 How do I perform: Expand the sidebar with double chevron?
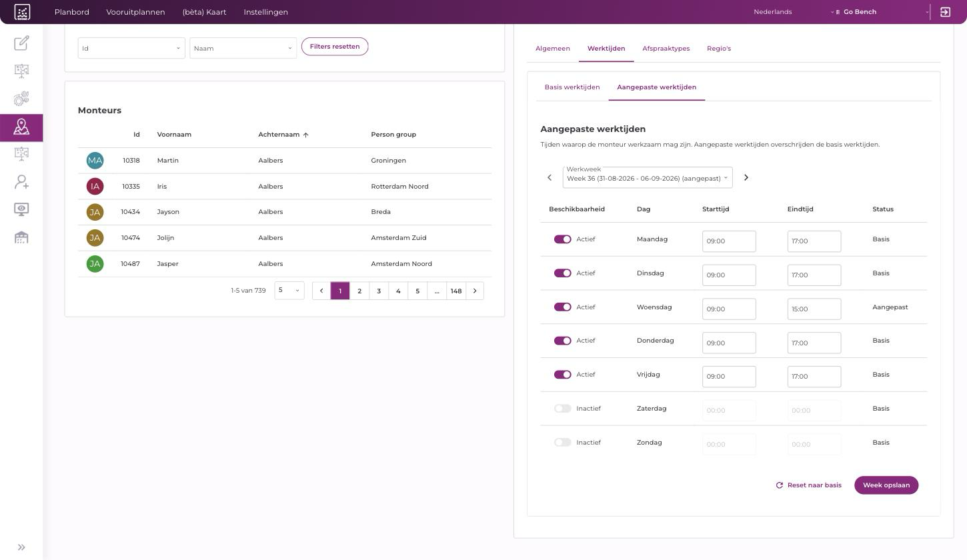coord(21,547)
